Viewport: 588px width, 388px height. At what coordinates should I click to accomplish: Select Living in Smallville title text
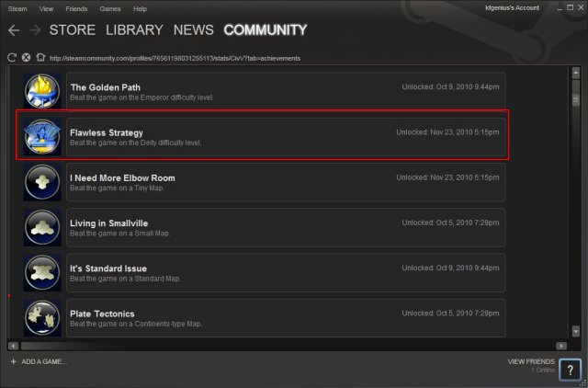point(109,223)
